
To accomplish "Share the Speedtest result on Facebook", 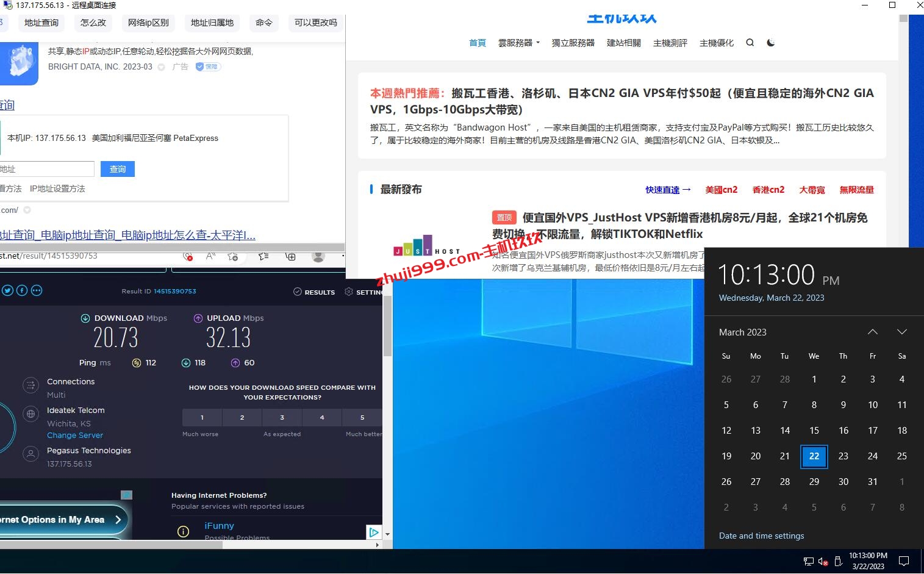I will tap(22, 290).
